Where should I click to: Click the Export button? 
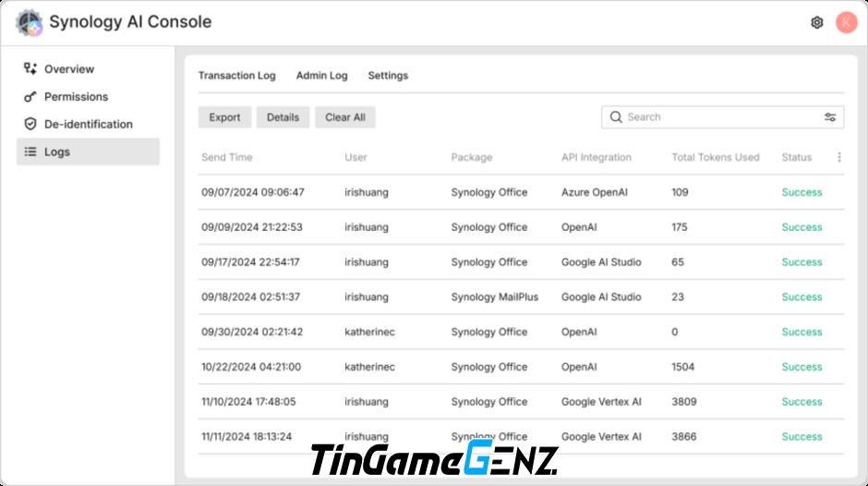point(224,117)
